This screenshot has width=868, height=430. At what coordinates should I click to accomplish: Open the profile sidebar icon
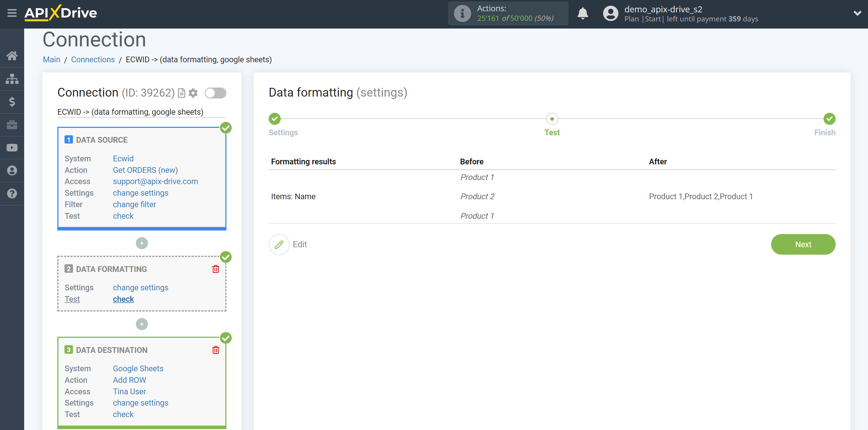pos(12,170)
